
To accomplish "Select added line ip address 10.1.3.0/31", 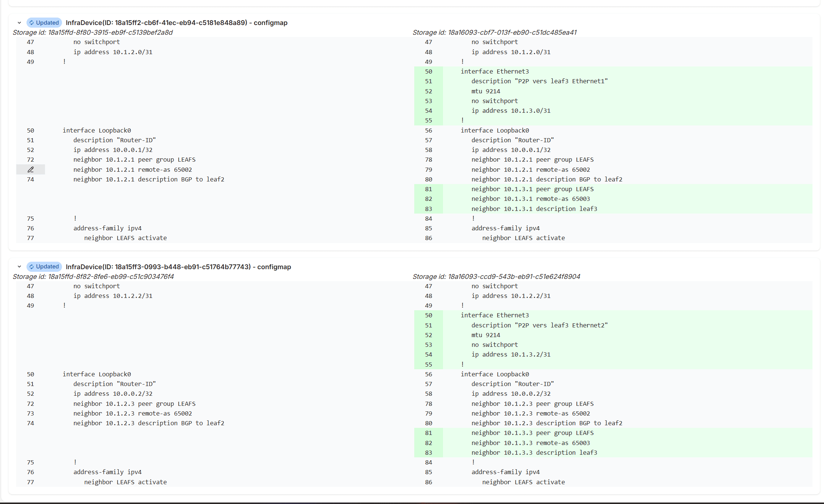I will point(511,111).
